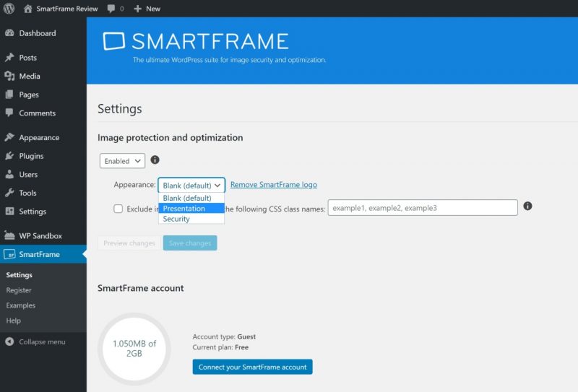The image size is (578, 392).
Task: Click the Appearance brush icon
Action: (x=9, y=137)
